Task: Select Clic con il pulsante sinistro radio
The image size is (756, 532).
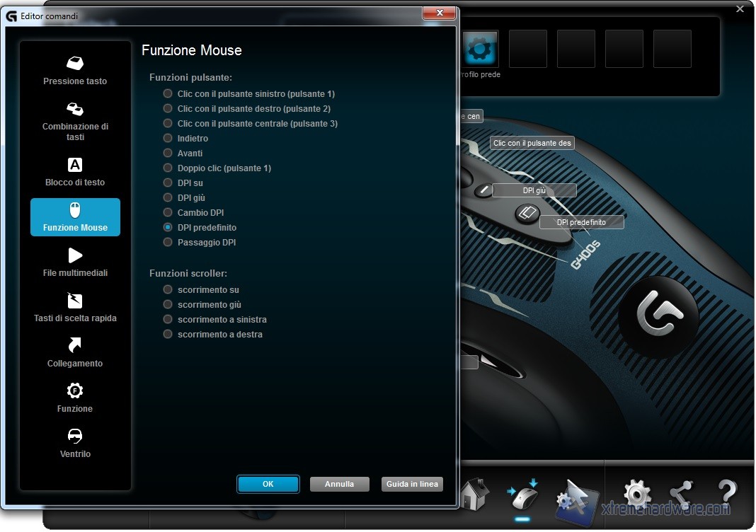Action: (168, 93)
